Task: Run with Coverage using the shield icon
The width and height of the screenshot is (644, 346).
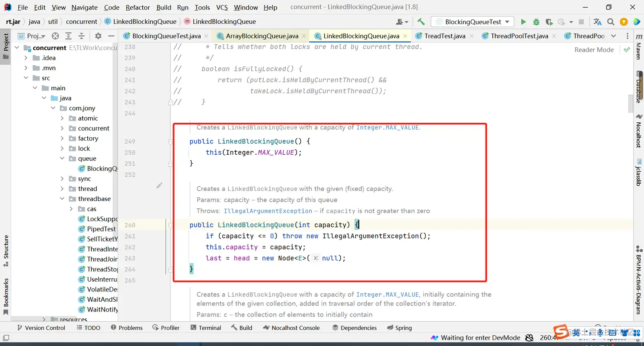Action: pos(549,22)
